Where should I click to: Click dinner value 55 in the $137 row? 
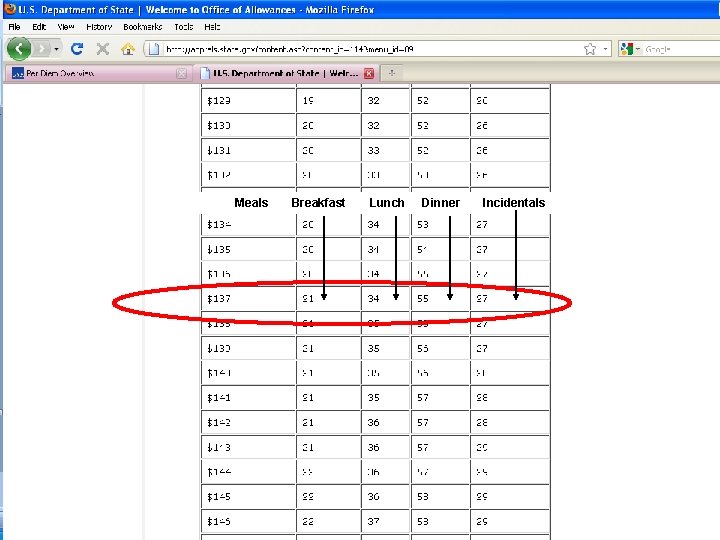pyautogui.click(x=422, y=299)
